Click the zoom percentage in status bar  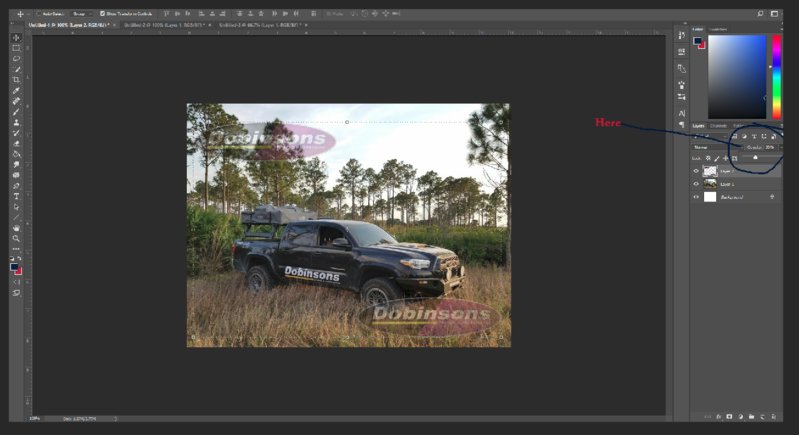35,419
